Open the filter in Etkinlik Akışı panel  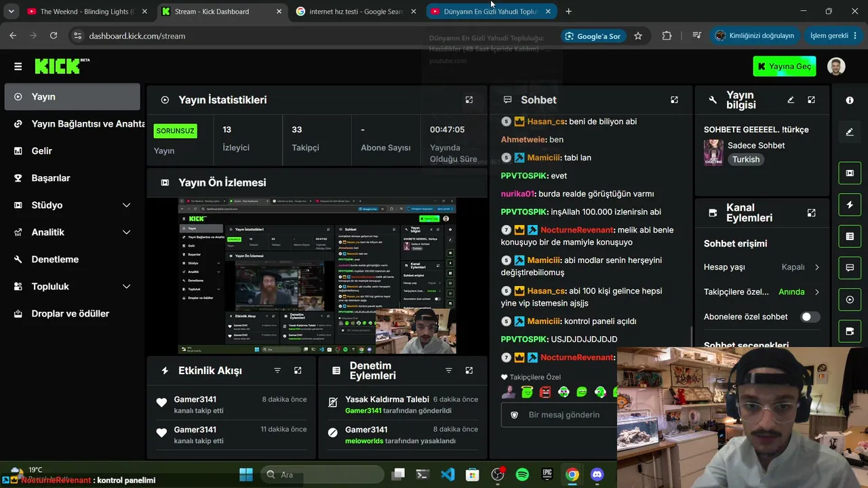tap(277, 371)
